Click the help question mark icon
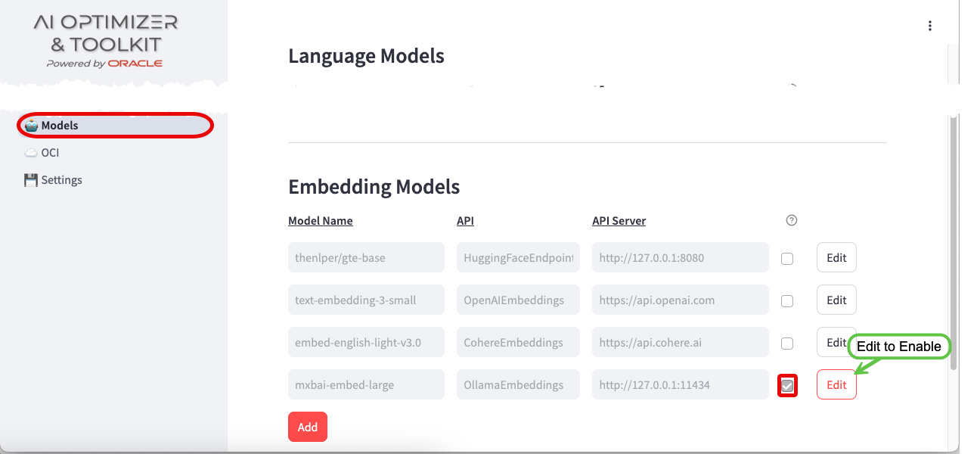This screenshot has width=980, height=454. pyautogui.click(x=792, y=220)
